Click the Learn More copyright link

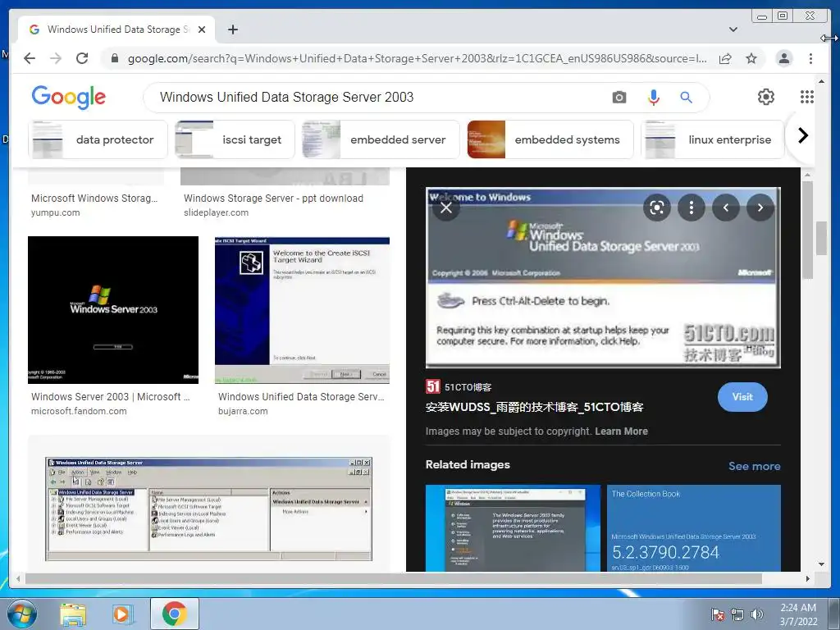(x=622, y=431)
